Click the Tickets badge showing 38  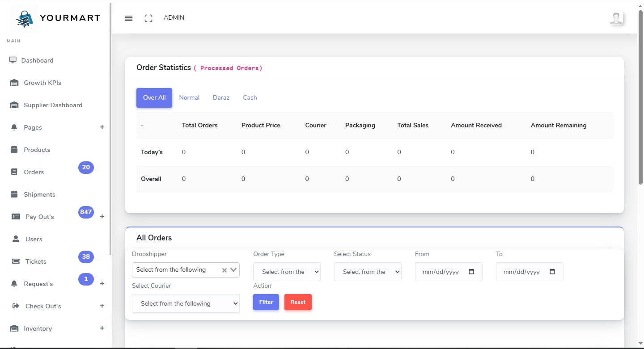click(x=86, y=256)
